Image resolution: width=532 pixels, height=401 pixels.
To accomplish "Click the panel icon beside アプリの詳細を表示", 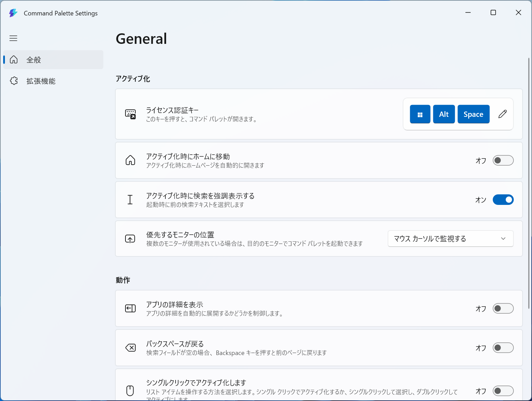I will tap(130, 308).
